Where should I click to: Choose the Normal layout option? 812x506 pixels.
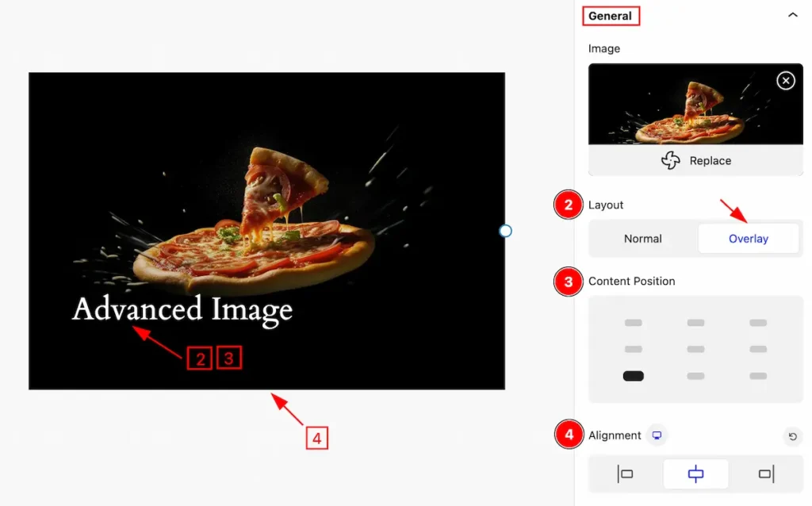pyautogui.click(x=642, y=239)
